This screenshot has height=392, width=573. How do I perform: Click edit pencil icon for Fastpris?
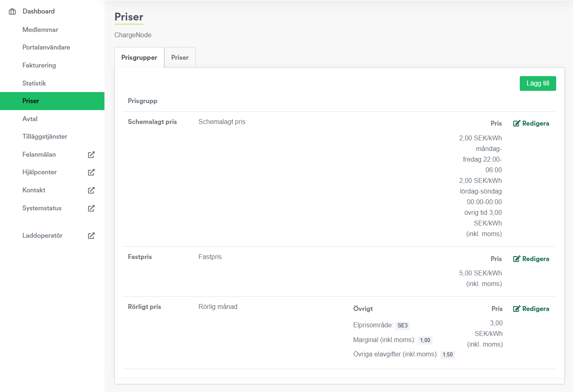(516, 259)
